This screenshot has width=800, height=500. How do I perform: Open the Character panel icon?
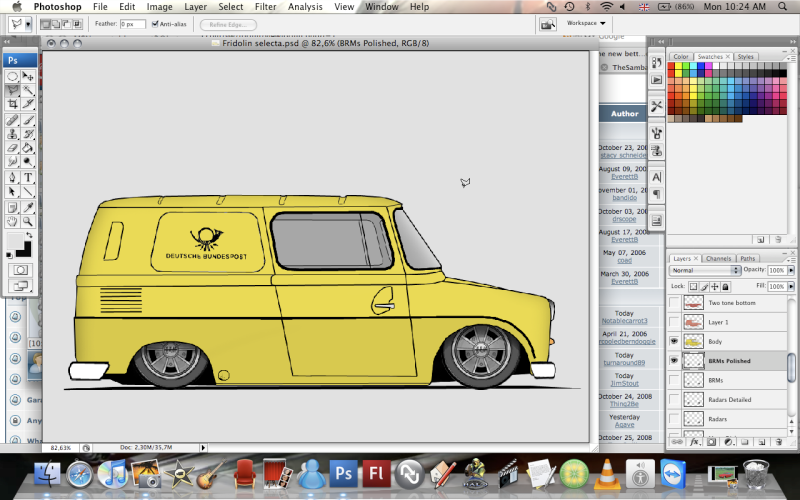(x=657, y=177)
